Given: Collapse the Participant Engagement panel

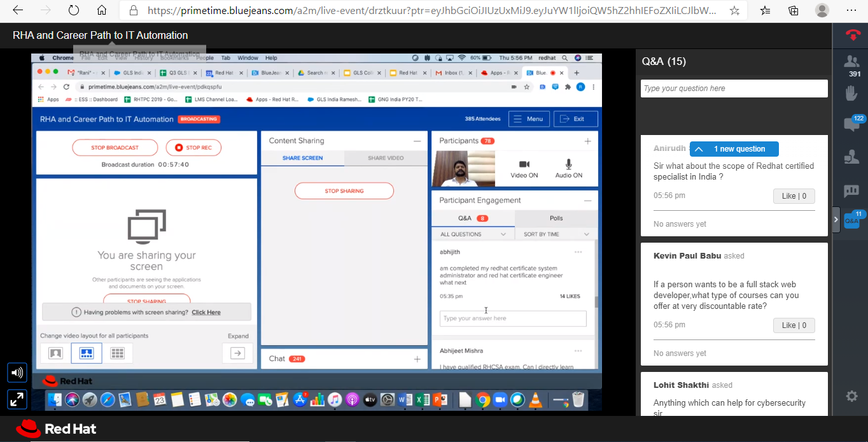Looking at the screenshot, I should pos(587,201).
